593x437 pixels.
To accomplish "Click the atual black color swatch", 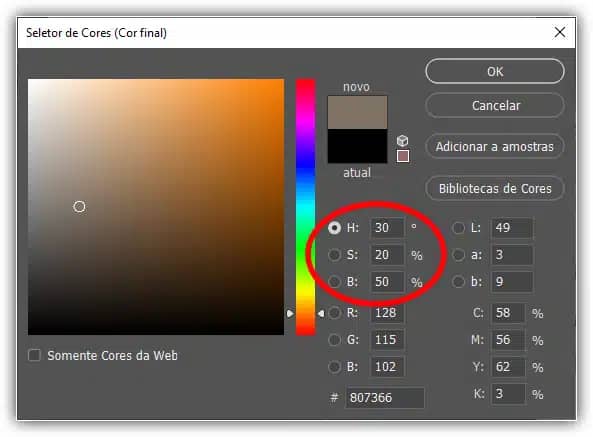I will coord(357,146).
